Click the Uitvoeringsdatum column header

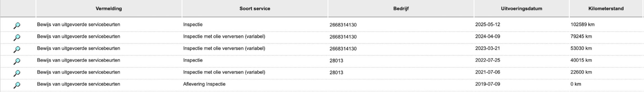point(521,9)
